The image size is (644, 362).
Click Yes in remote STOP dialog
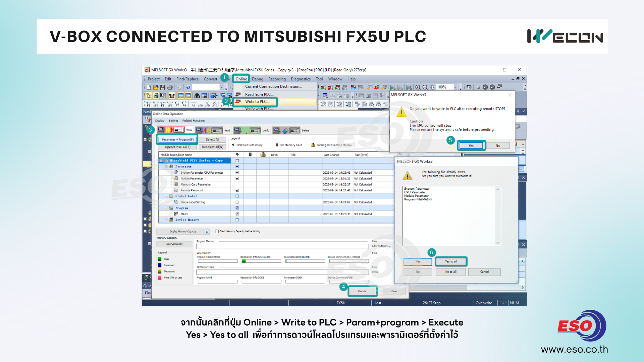point(471,146)
